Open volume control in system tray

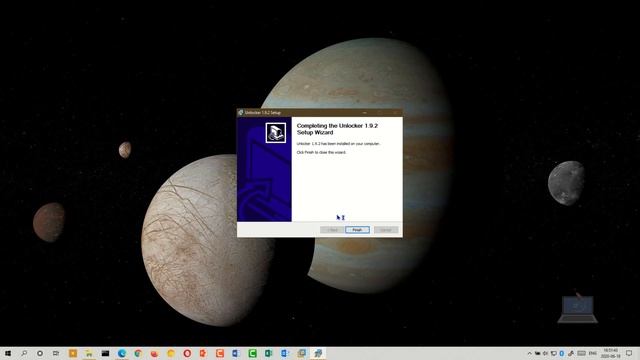coord(545,353)
